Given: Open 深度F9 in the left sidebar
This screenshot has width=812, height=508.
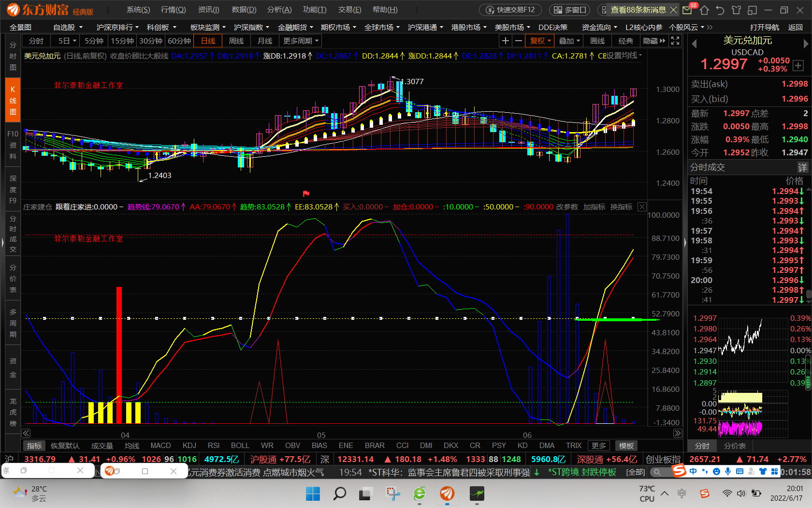Looking at the screenshot, I should coord(13,189).
